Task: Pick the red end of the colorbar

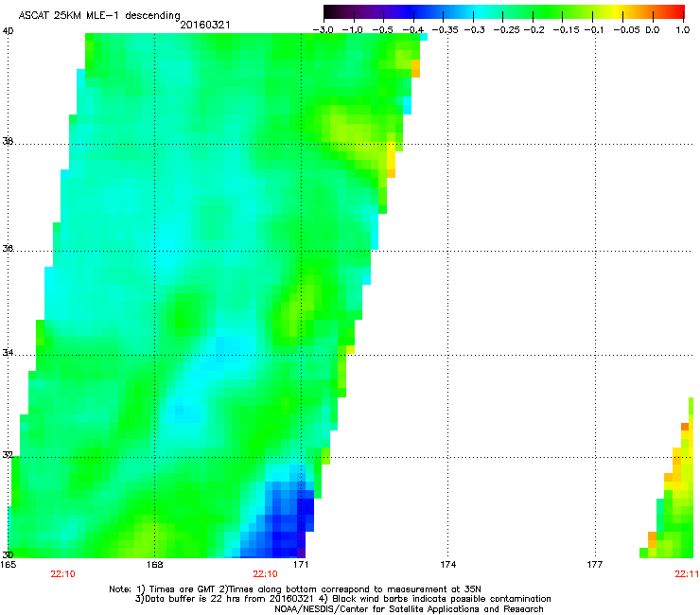Action: click(x=678, y=11)
